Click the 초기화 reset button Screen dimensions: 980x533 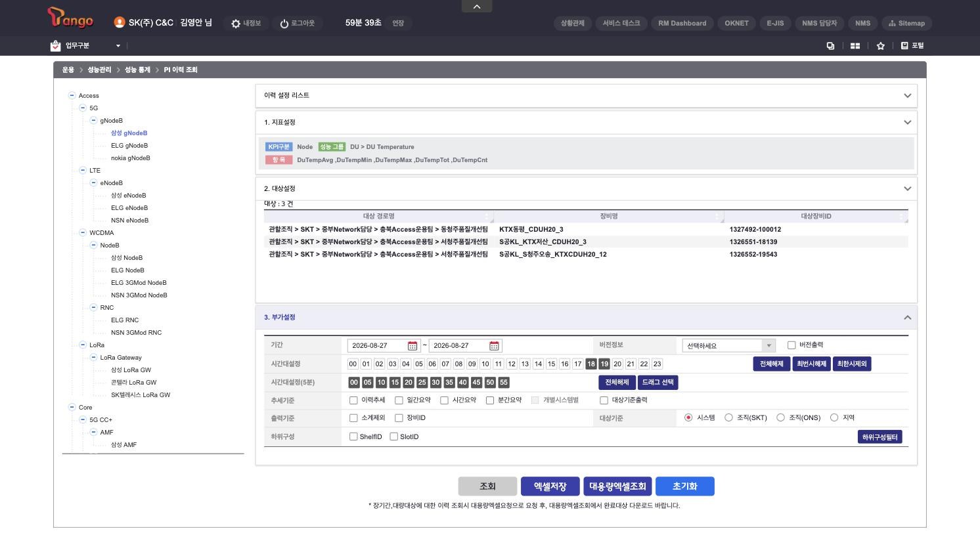point(685,486)
